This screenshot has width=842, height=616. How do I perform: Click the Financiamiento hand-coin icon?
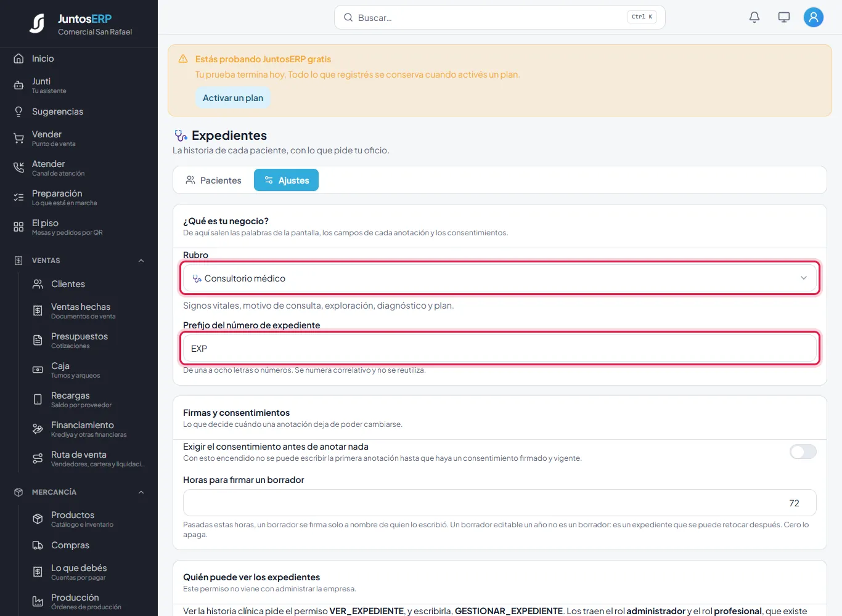point(38,429)
